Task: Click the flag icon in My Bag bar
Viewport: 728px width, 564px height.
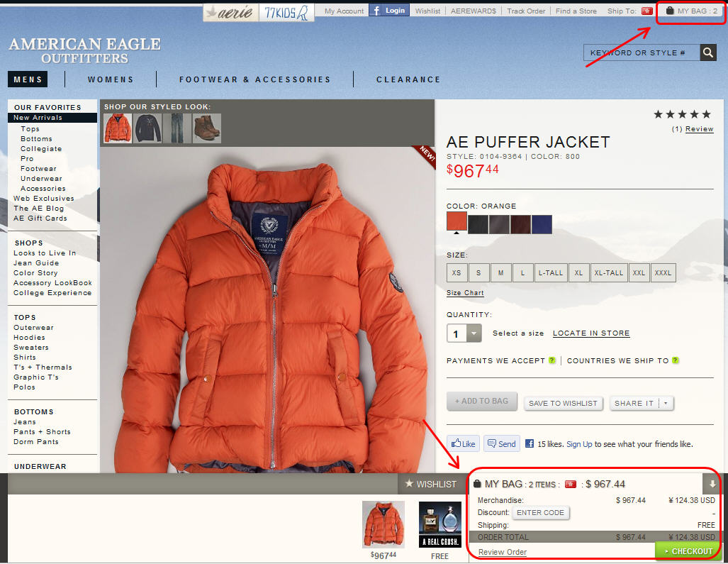Action: [571, 484]
